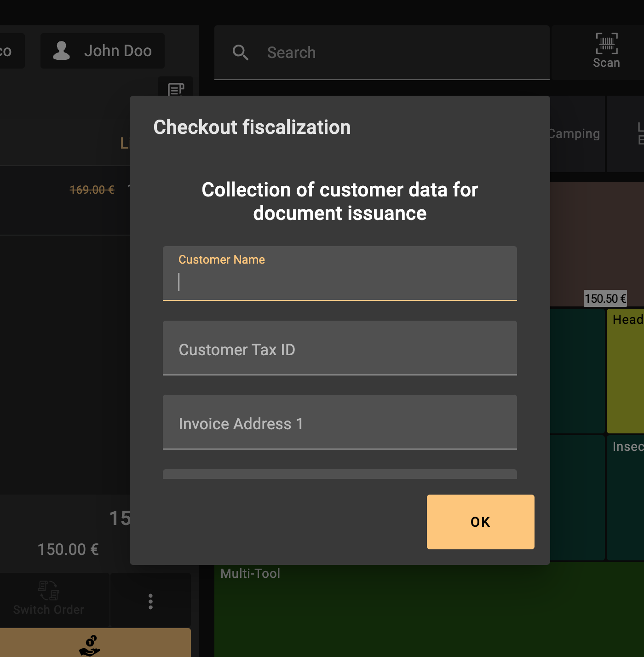644x657 pixels.
Task: Click the magnifier icon in the search bar
Action: 240,52
